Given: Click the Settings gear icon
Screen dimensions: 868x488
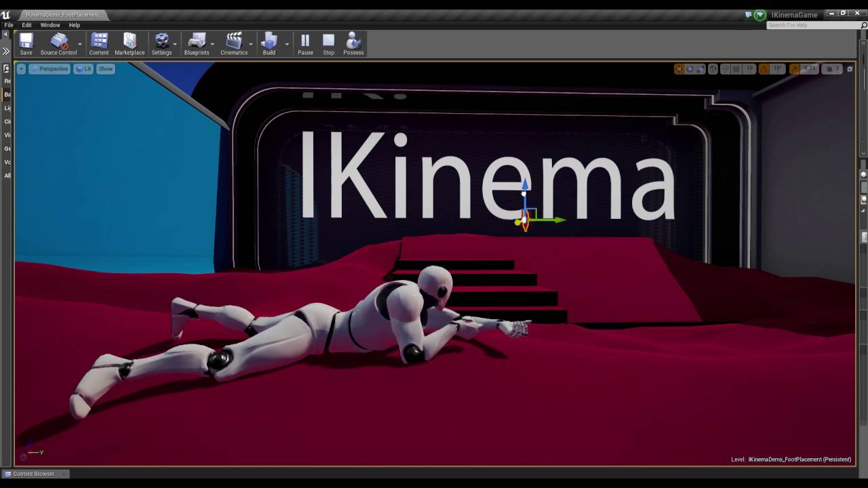Looking at the screenshot, I should pos(161,44).
